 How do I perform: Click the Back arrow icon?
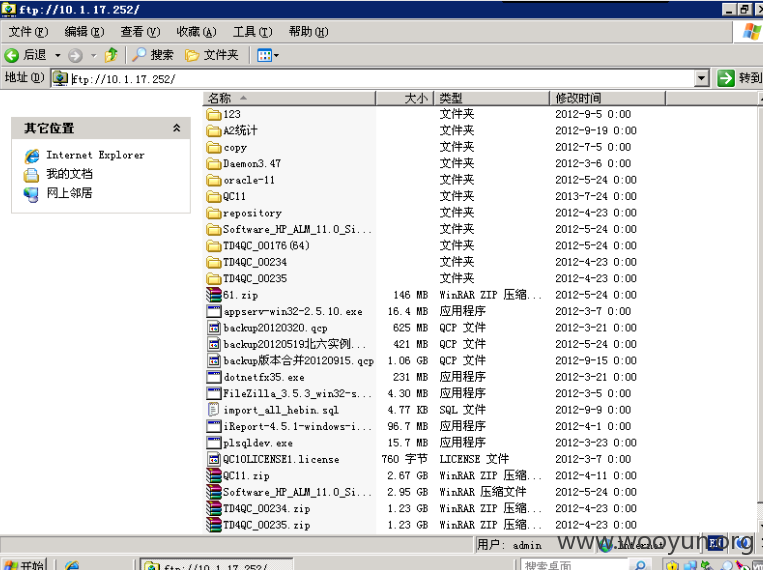[x=12, y=55]
